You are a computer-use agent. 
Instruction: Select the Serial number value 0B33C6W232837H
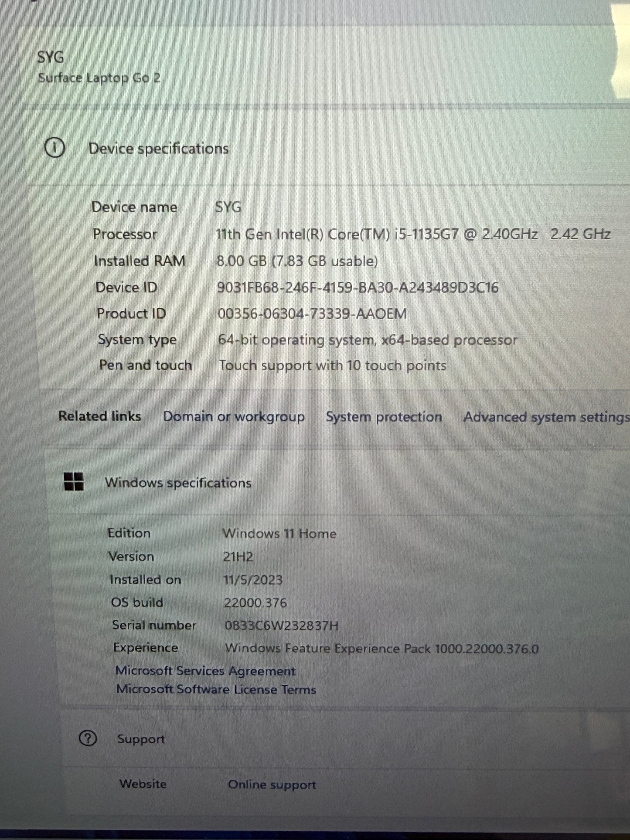(281, 626)
